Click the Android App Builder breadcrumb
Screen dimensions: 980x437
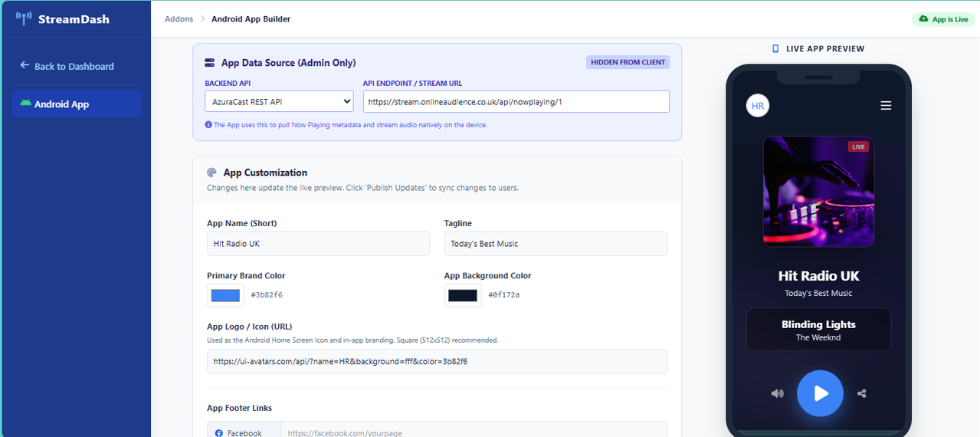[251, 19]
